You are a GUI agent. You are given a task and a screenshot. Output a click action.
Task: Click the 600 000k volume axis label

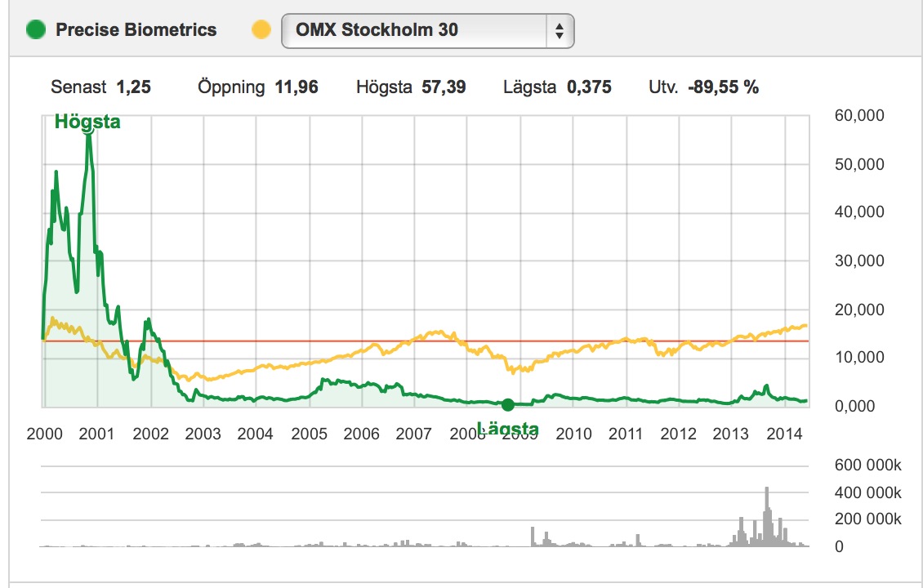(x=866, y=466)
